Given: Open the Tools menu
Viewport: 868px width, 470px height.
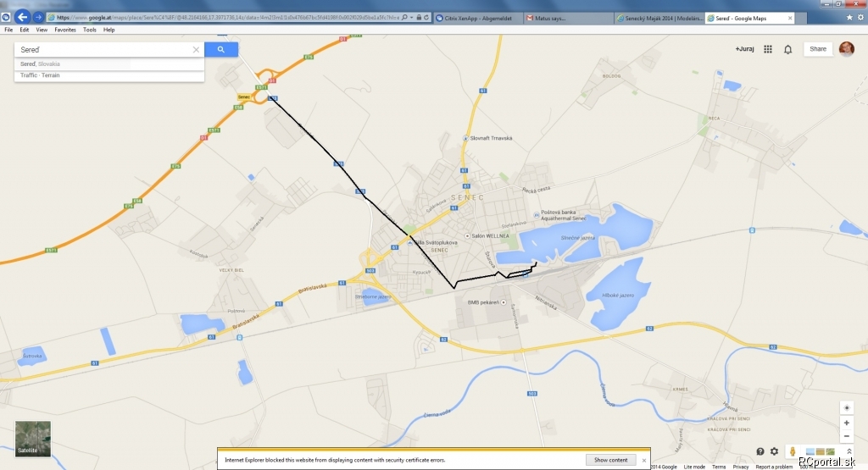Looking at the screenshot, I should 90,30.
